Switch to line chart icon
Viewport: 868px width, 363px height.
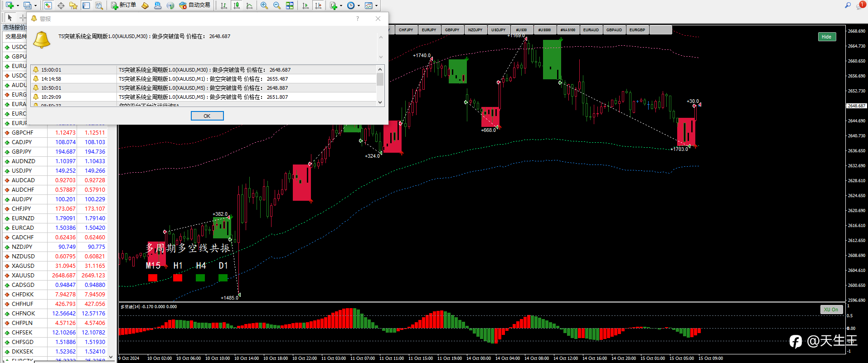click(249, 5)
